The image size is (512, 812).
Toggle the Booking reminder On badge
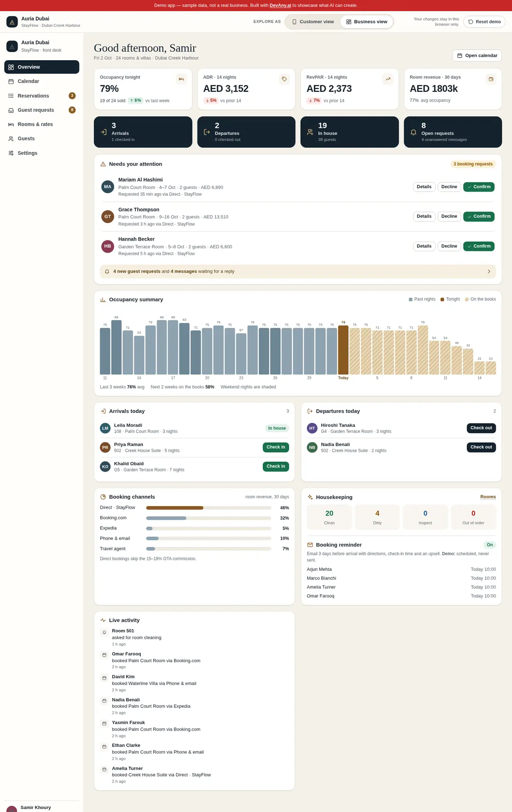[489, 545]
